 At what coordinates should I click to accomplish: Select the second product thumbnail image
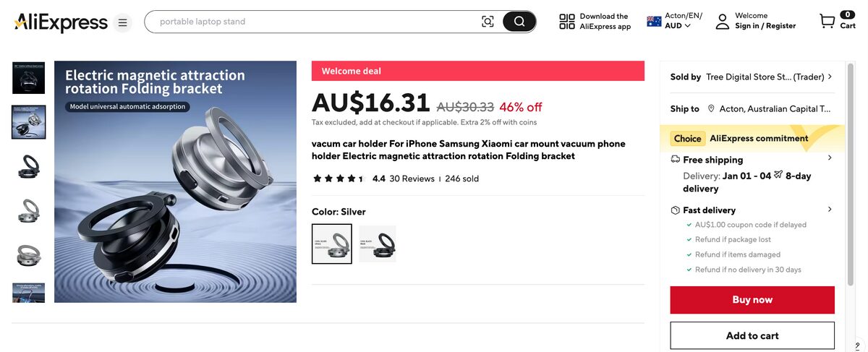[29, 122]
